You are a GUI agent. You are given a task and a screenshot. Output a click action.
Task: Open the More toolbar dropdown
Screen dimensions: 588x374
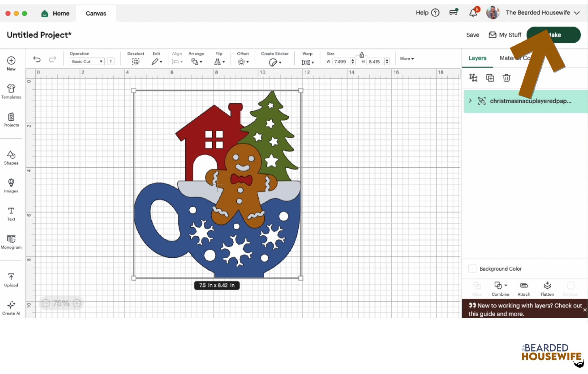tap(407, 58)
